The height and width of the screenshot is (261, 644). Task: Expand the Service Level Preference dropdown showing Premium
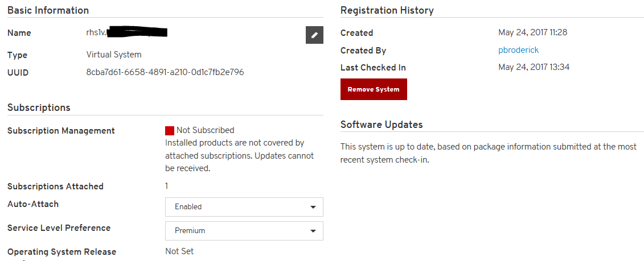click(x=244, y=231)
